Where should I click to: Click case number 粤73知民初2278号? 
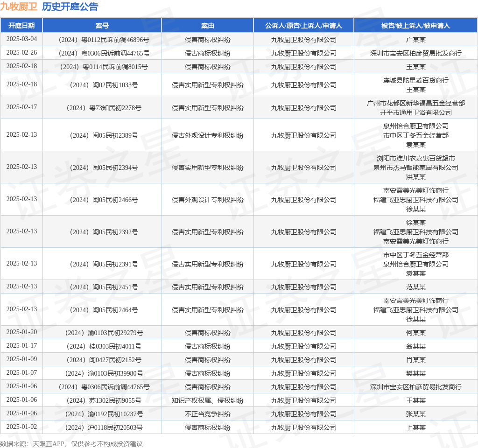[x=104, y=108]
